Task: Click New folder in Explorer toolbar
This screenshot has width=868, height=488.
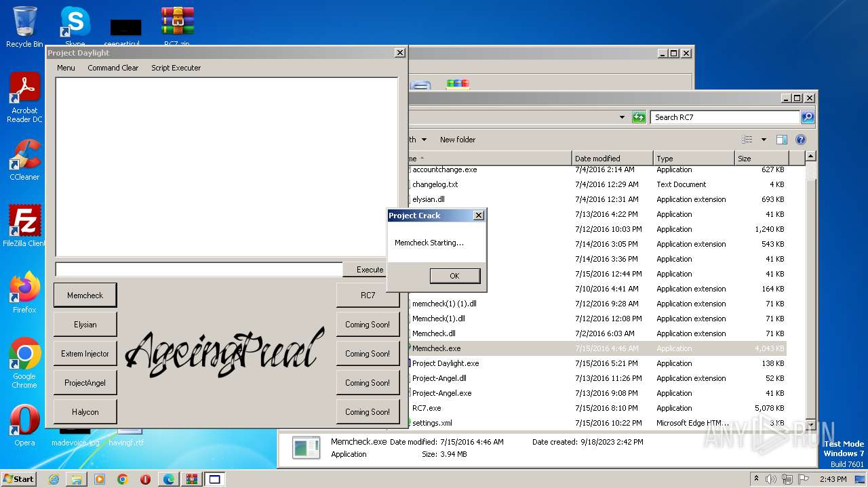Action: point(458,140)
